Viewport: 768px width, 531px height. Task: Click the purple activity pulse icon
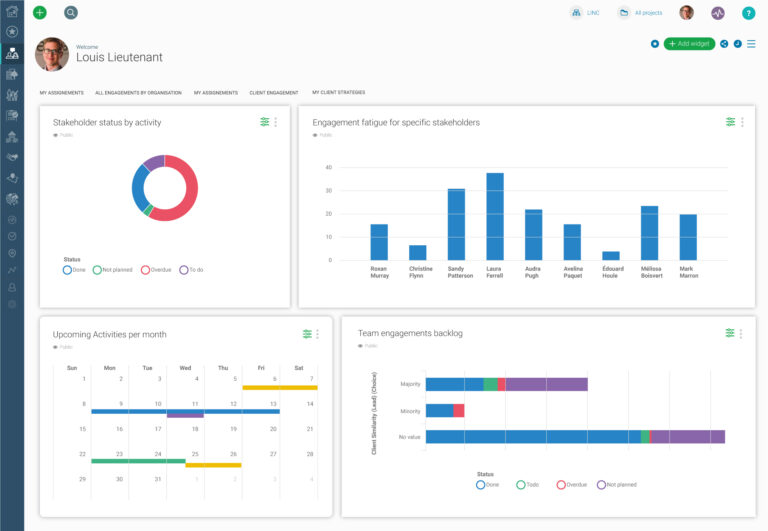(x=717, y=13)
